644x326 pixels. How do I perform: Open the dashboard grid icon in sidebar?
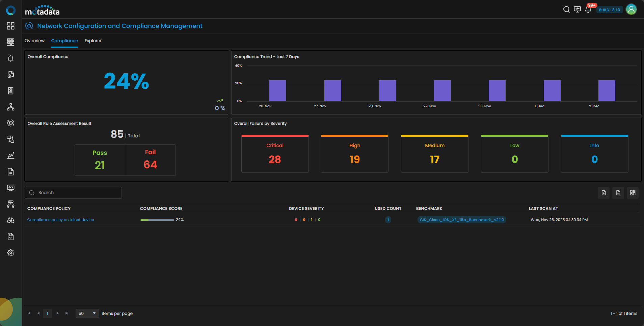(x=11, y=26)
